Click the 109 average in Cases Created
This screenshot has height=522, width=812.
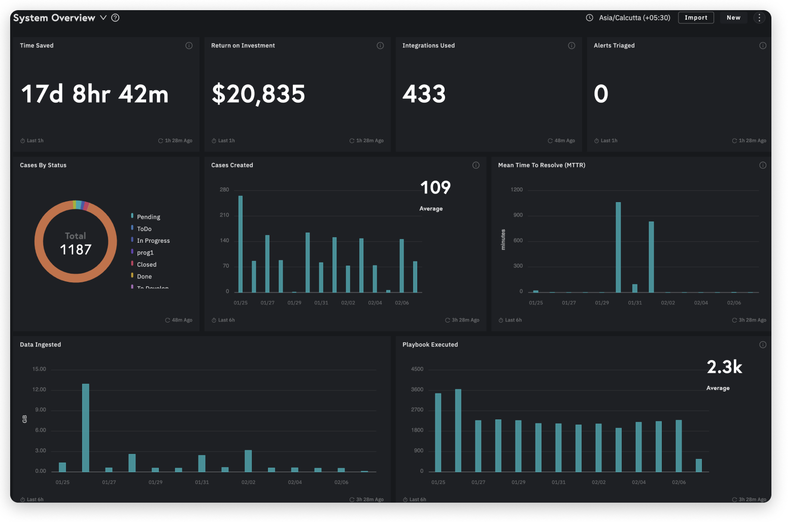coord(435,188)
